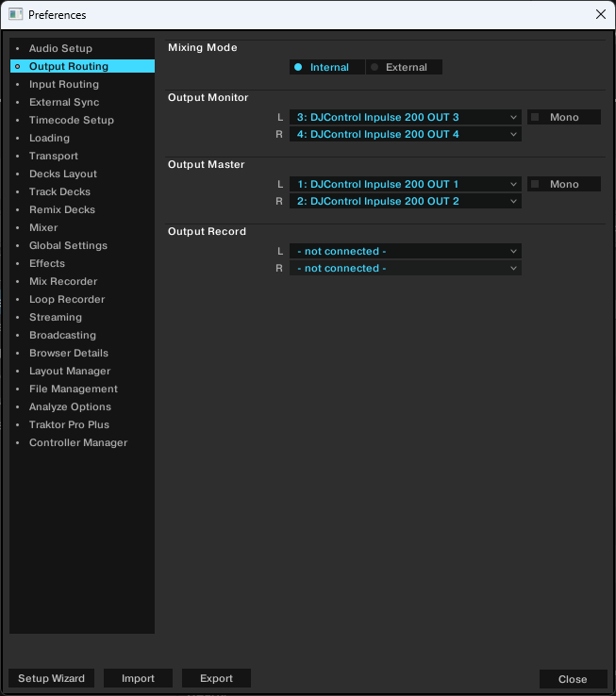Select External mixing mode

click(x=404, y=67)
